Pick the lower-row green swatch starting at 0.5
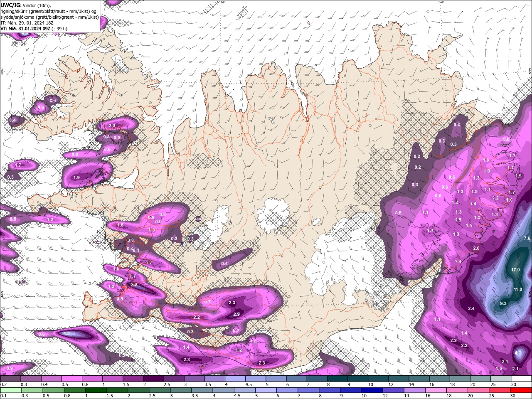The image size is (532, 399). coord(53,390)
